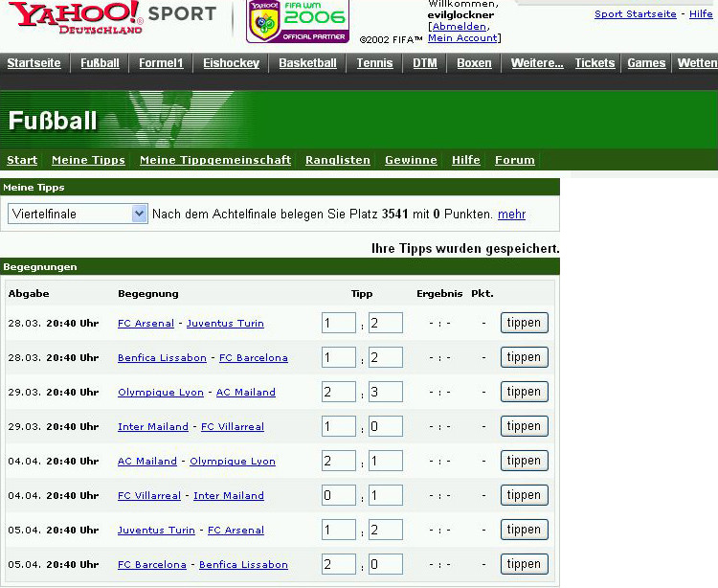This screenshot has height=588, width=718.
Task: Switch to the Meine Tipps tab
Action: click(x=88, y=160)
